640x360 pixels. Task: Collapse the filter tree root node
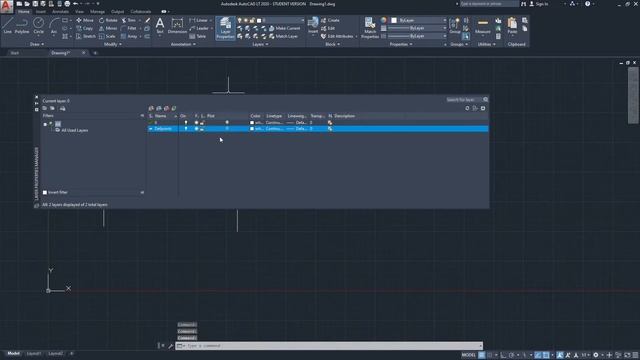point(45,124)
